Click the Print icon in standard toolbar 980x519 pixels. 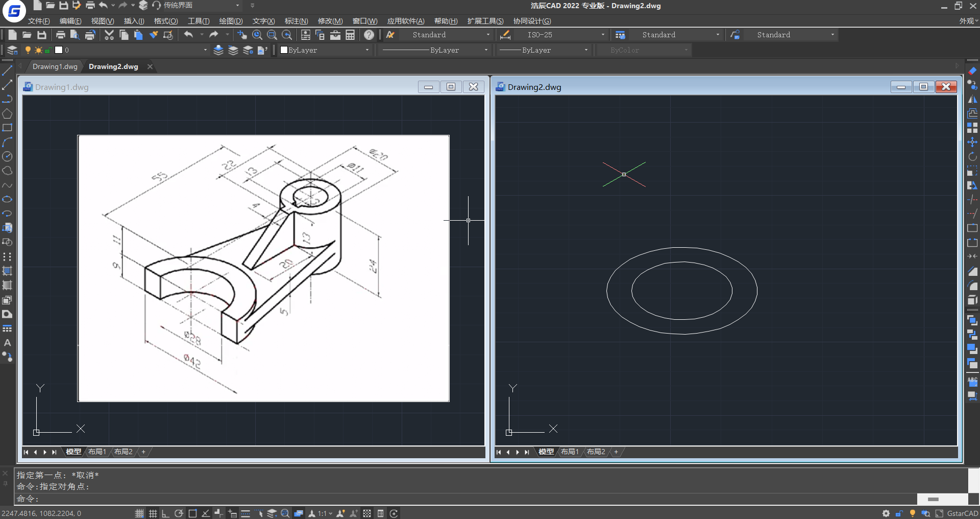(60, 35)
